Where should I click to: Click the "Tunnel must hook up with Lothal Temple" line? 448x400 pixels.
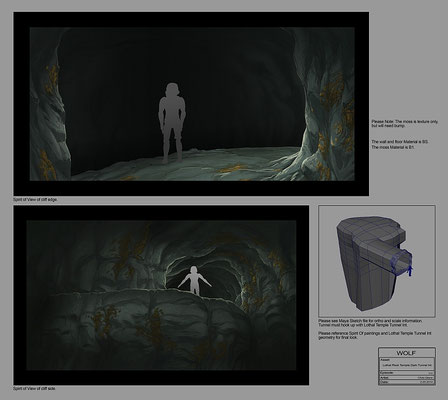click(363, 325)
